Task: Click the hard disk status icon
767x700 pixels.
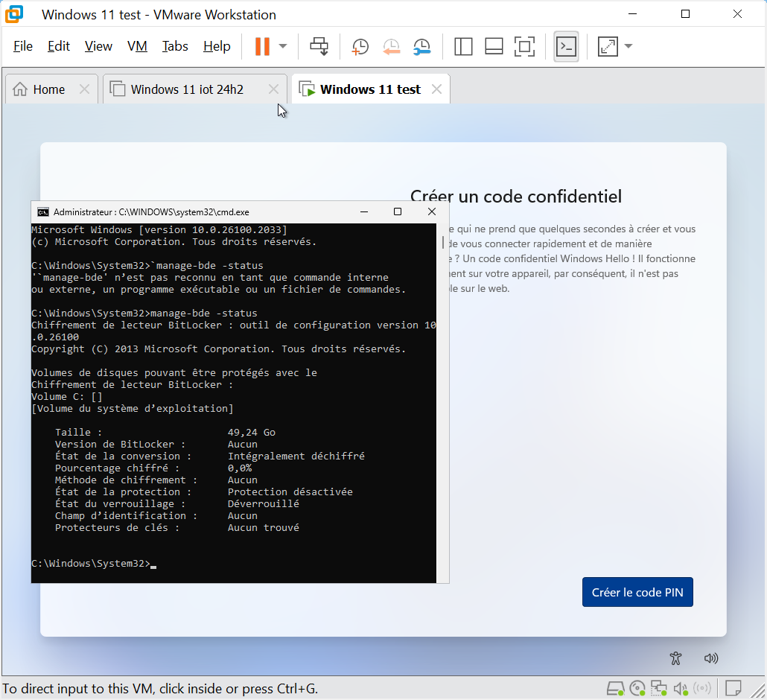Action: [615, 689]
